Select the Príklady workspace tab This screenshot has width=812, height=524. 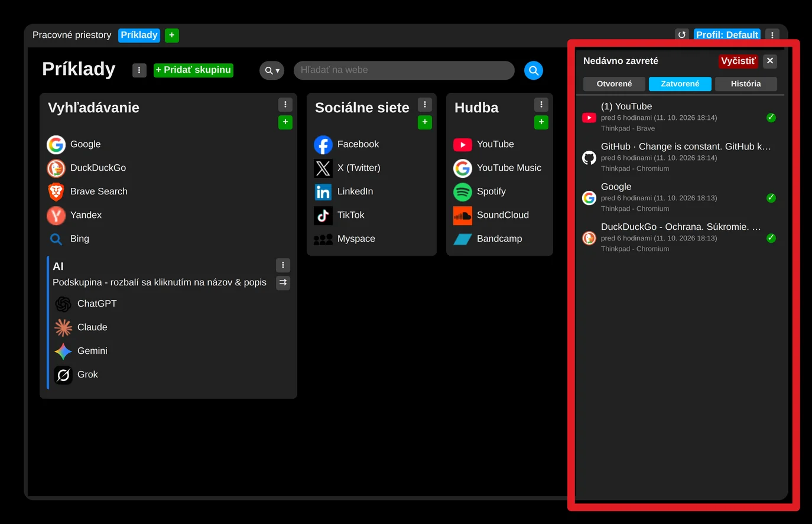(x=139, y=35)
